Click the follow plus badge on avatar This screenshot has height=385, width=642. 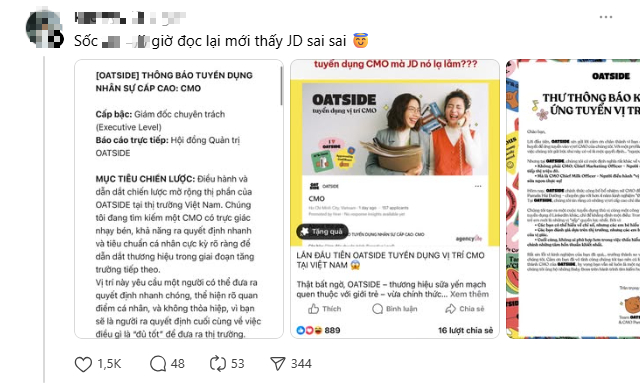click(x=57, y=40)
